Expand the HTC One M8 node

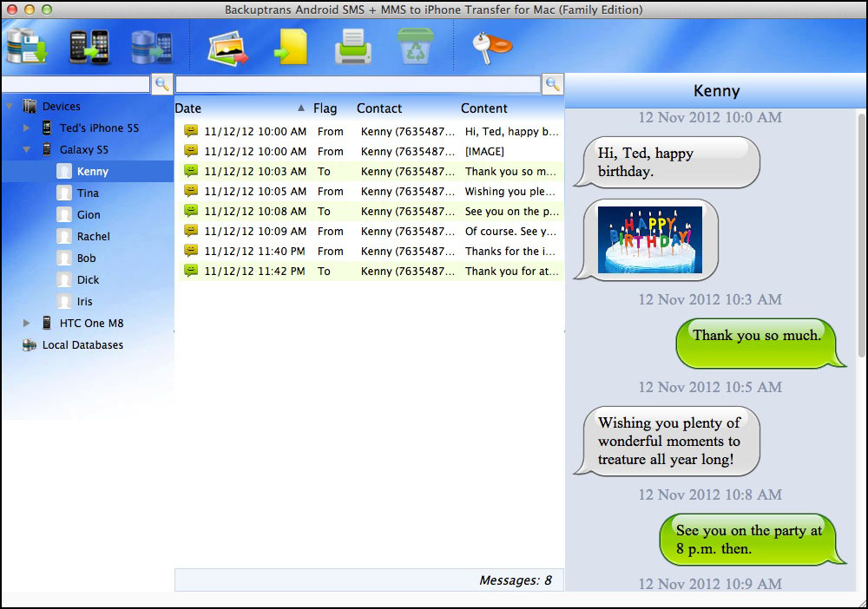tap(26, 323)
